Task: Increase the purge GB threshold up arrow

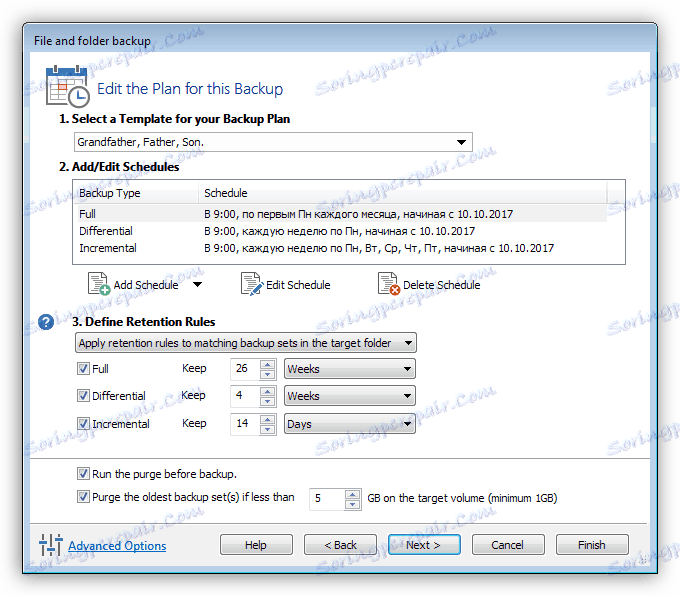Action: coord(353,494)
